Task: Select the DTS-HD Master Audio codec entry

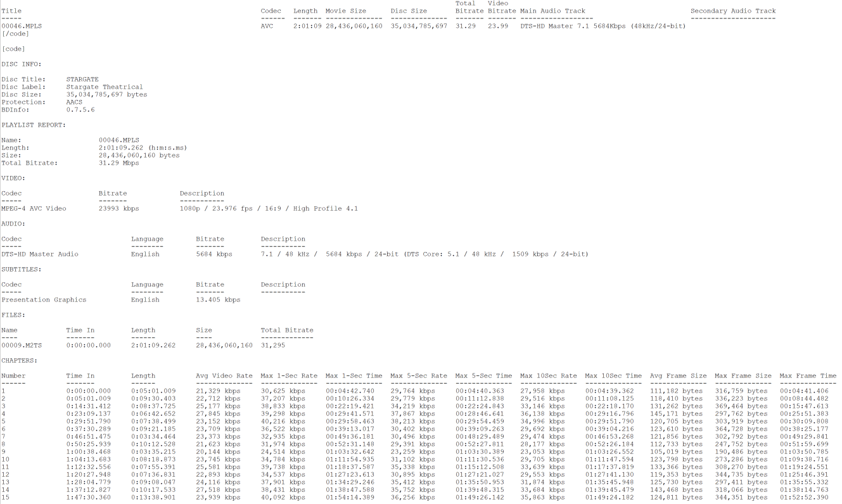Action: (x=40, y=255)
